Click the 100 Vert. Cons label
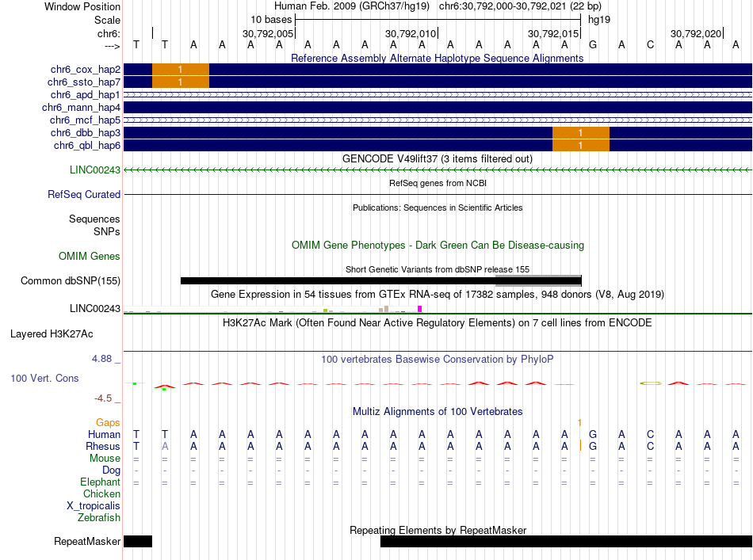The height and width of the screenshot is (560, 753). [x=44, y=378]
